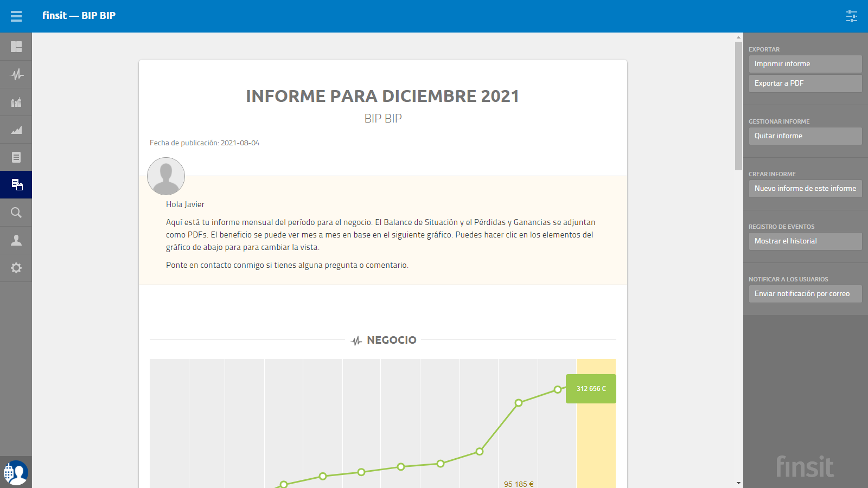Open the hamburger menu

pyautogui.click(x=16, y=16)
